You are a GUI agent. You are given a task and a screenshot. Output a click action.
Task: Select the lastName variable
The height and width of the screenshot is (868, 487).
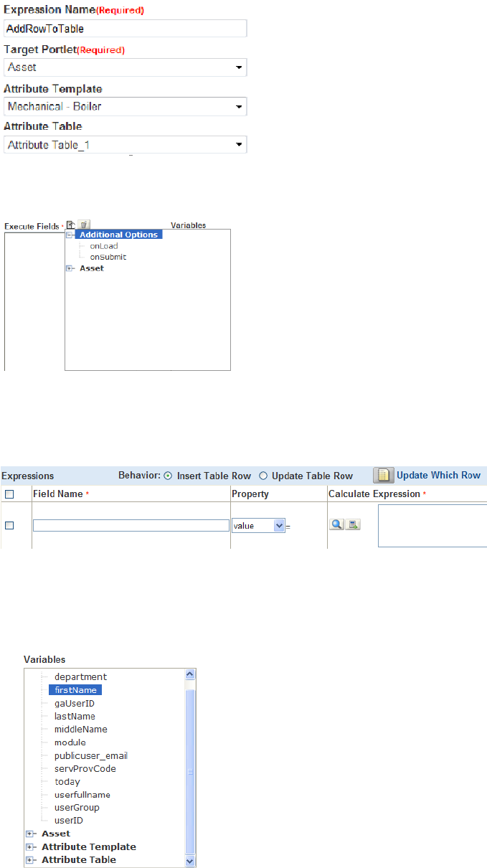coord(75,716)
